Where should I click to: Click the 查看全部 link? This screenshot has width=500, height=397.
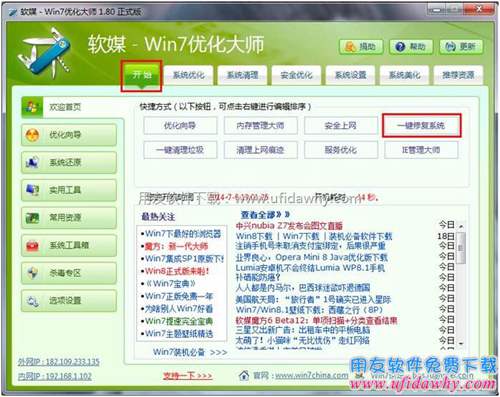(x=265, y=215)
